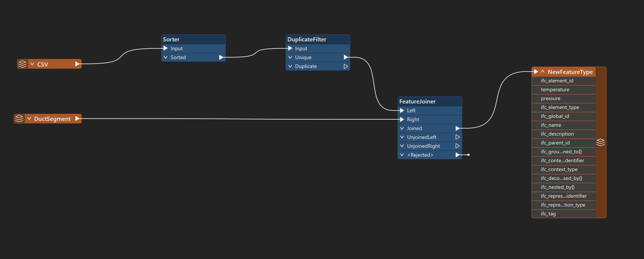This screenshot has height=259, width=644.
Task: Click the ifc_grou...ned_to{} attribute
Action: (564, 151)
